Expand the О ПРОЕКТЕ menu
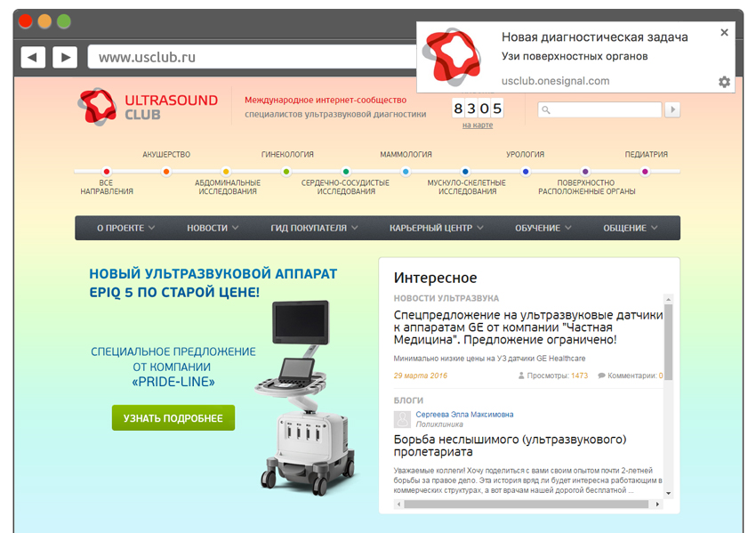This screenshot has height=533, width=756. pyautogui.click(x=125, y=228)
